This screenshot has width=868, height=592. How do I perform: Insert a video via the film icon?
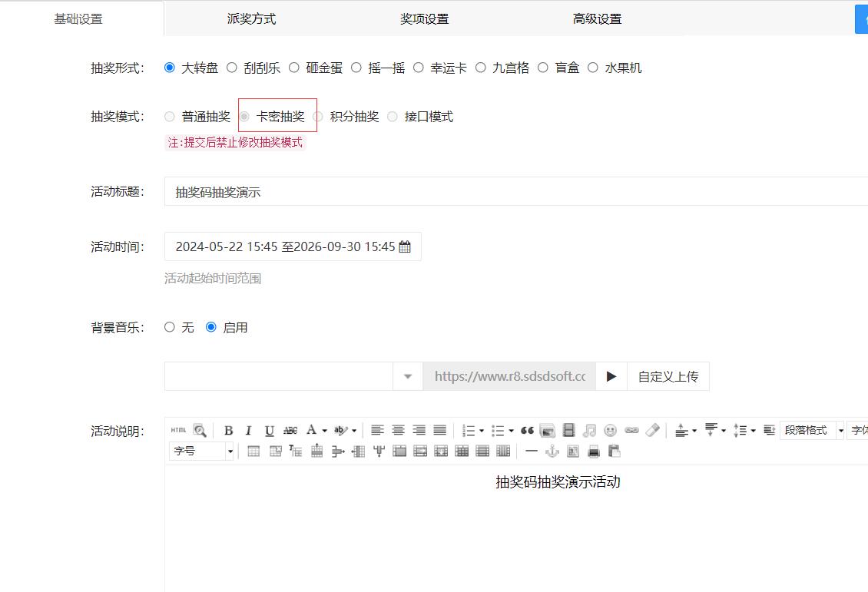tap(568, 430)
